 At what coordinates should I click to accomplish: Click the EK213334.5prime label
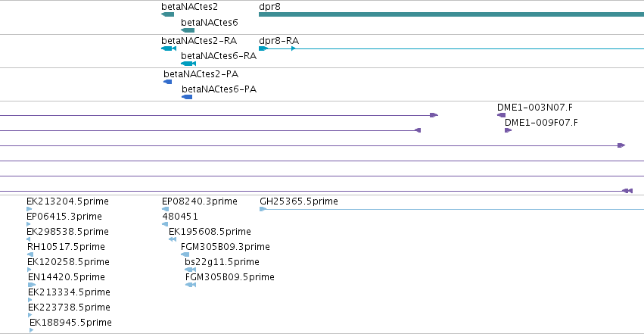tap(70, 292)
